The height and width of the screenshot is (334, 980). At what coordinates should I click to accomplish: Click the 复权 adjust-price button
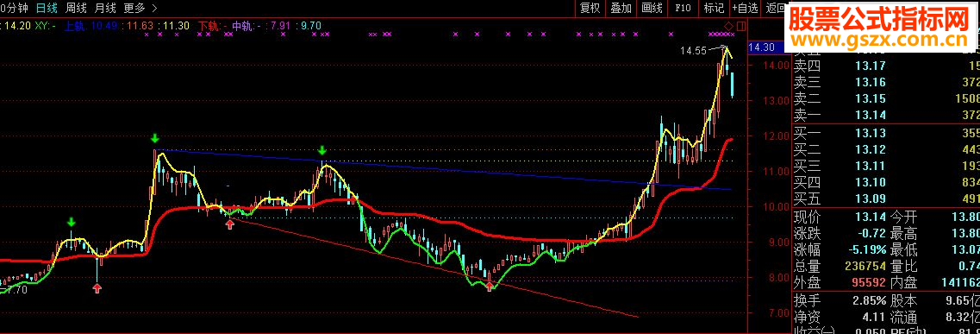click(590, 8)
